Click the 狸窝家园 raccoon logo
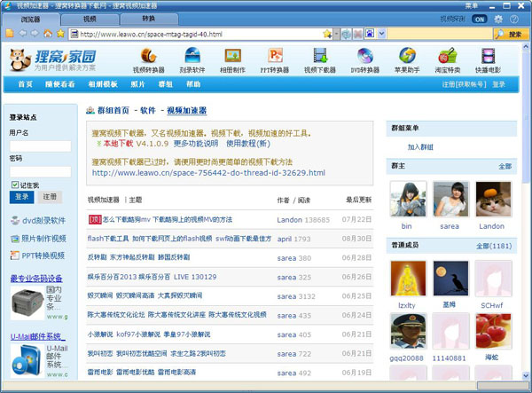Screen dimensions: 532x393 52,60
